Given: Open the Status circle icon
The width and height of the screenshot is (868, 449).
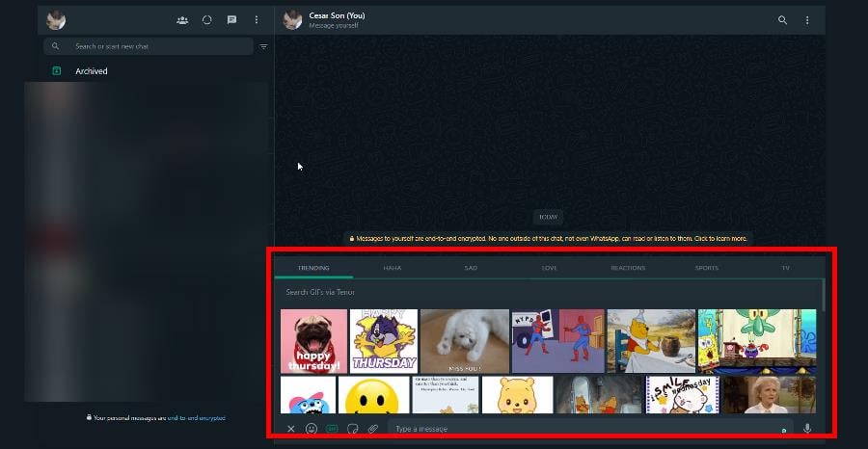Looking at the screenshot, I should point(207,20).
